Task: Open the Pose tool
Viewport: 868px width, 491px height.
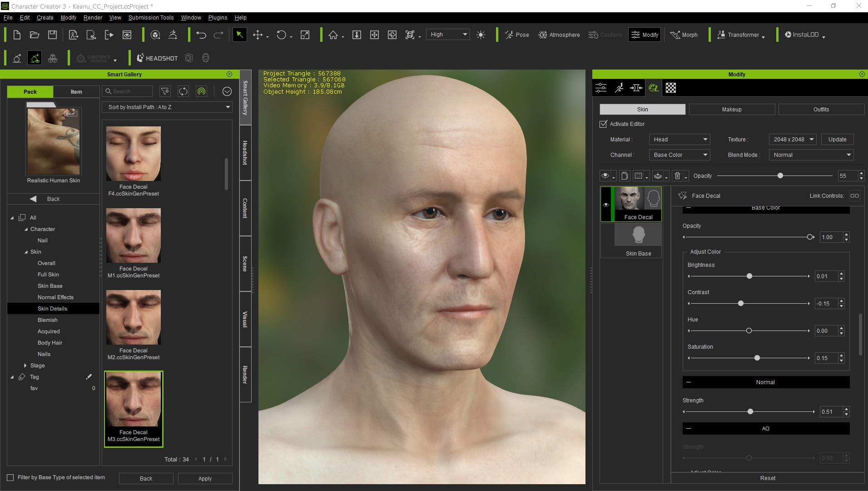Action: pyautogui.click(x=517, y=35)
